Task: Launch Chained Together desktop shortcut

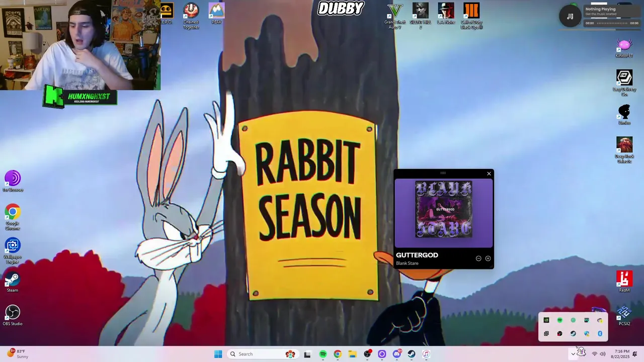Action: pyautogui.click(x=191, y=16)
